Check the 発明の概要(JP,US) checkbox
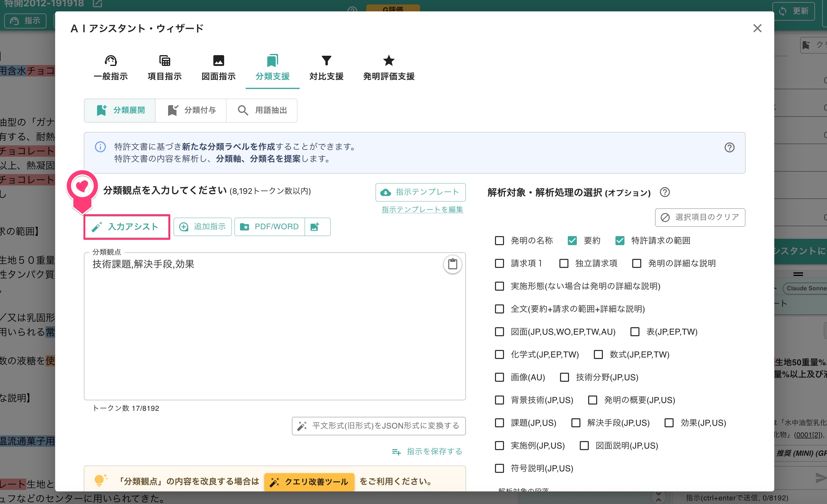Viewport: 827px width, 504px height. coord(593,400)
